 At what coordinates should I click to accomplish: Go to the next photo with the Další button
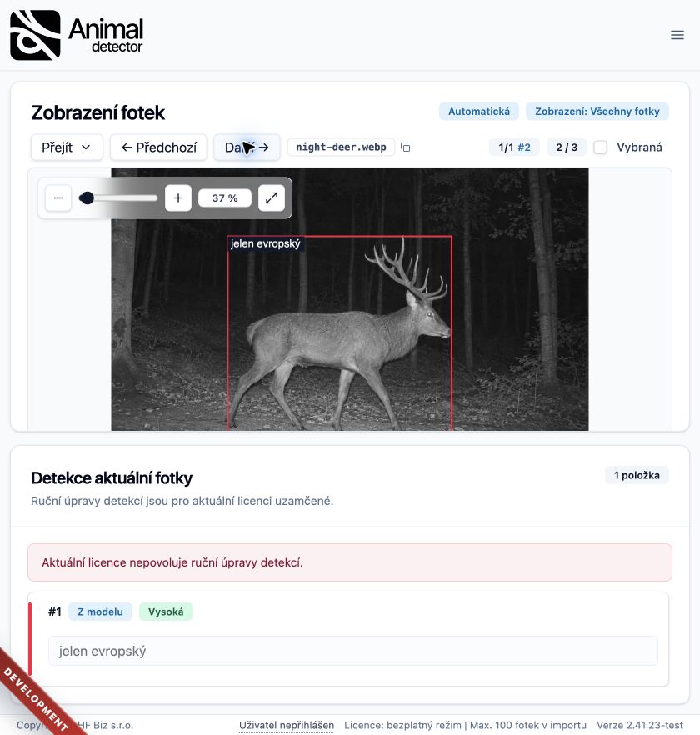247,147
